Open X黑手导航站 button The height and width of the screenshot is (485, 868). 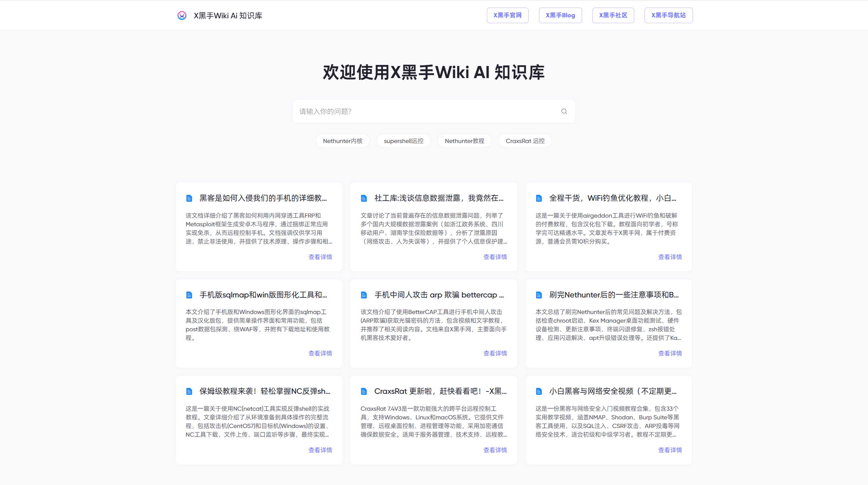(x=669, y=15)
